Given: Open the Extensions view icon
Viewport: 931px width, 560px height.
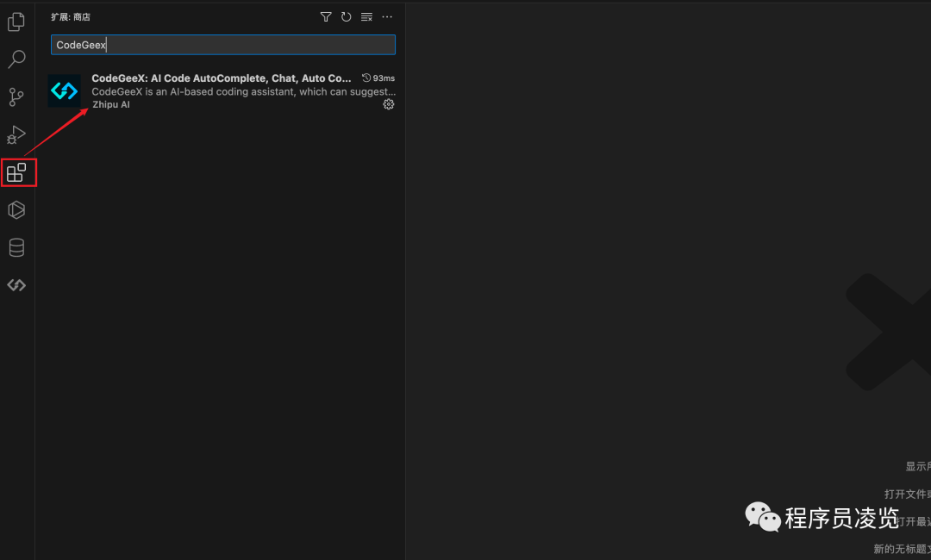Looking at the screenshot, I should (x=16, y=172).
